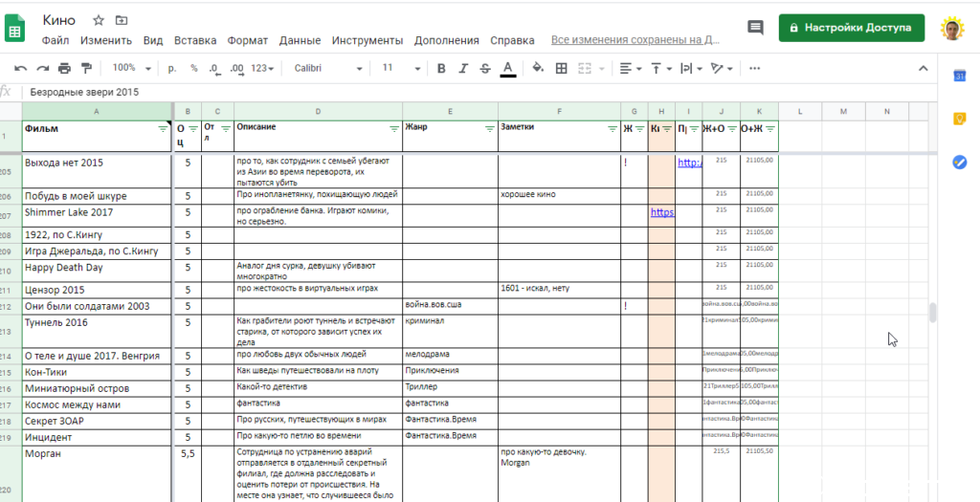The height and width of the screenshot is (502, 980).
Task: Activate the paint format tool
Action: click(86, 69)
